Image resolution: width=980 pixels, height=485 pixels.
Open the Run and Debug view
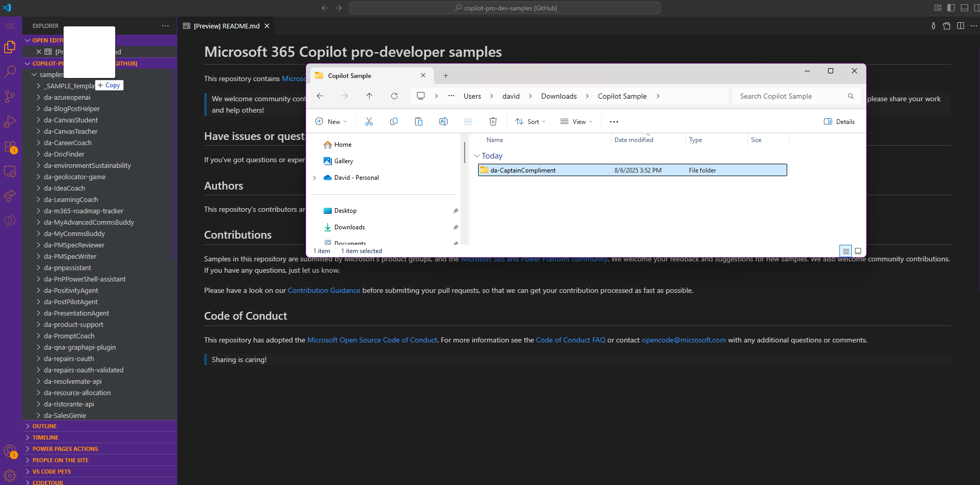(x=10, y=121)
